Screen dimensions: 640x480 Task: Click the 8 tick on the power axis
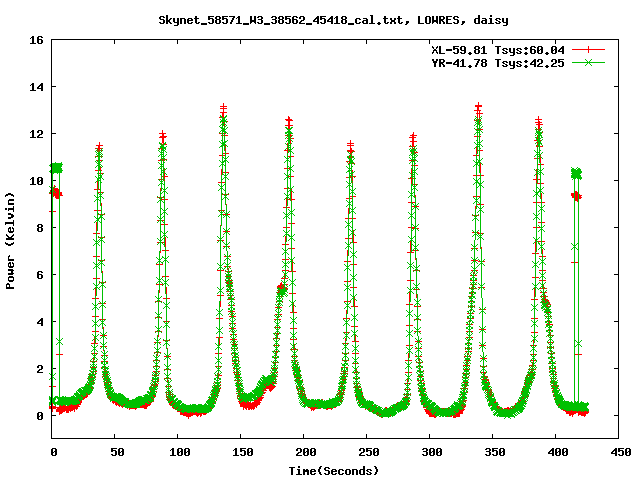click(40, 227)
